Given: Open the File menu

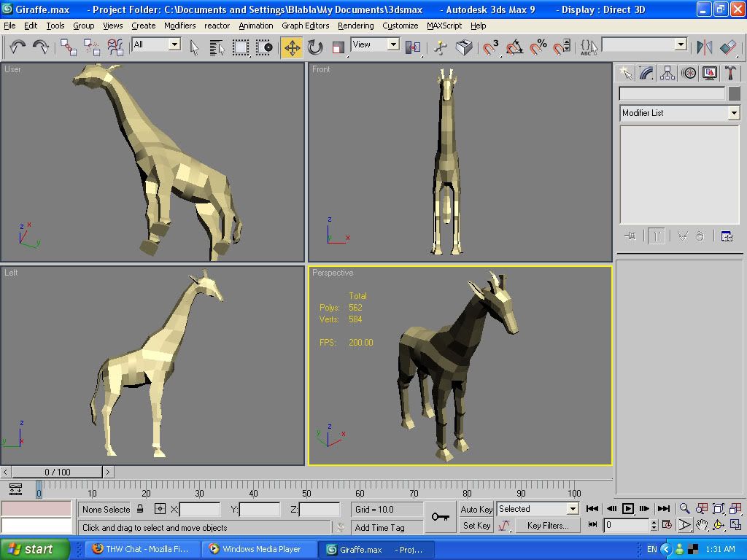Looking at the screenshot, I should pos(9,26).
